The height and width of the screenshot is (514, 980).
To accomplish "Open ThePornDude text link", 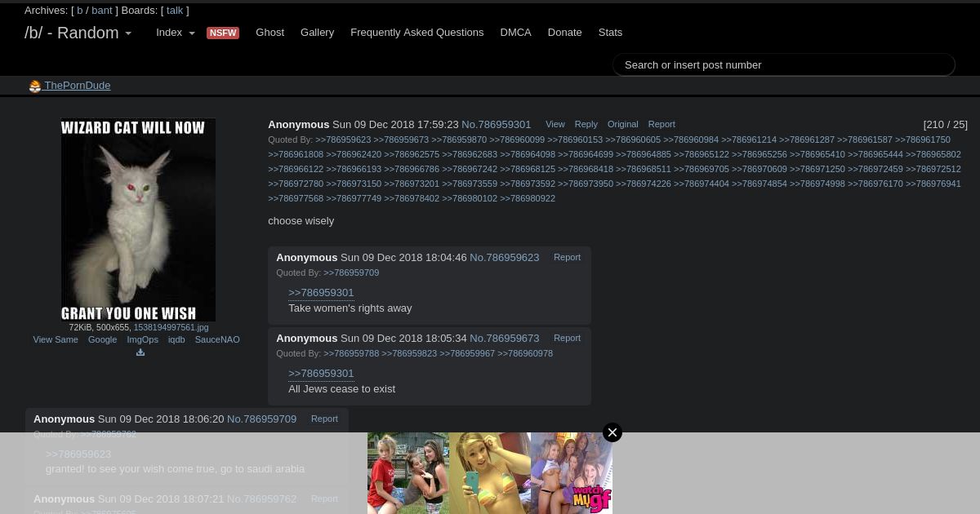I will tap(77, 86).
